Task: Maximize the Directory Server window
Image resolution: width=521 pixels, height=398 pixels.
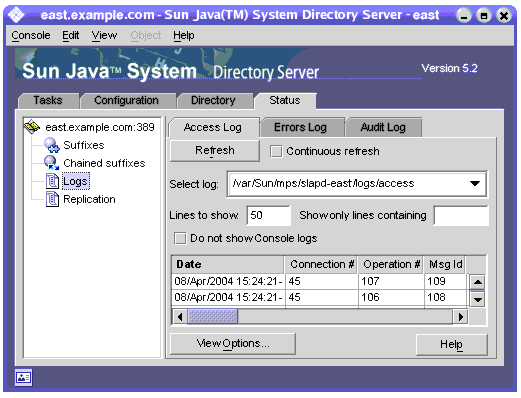Action: click(484, 15)
